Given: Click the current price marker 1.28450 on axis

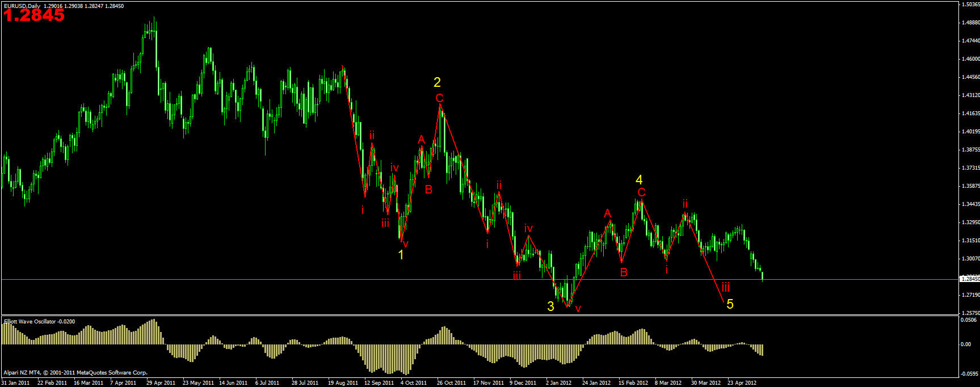Looking at the screenshot, I should [970, 279].
